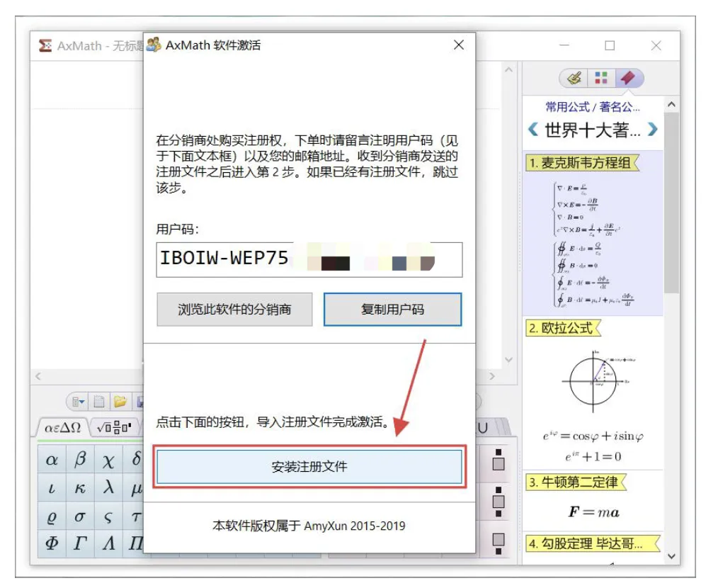This screenshot has height=588, width=718.
Task: Maximize the AxMath main window
Action: (610, 45)
